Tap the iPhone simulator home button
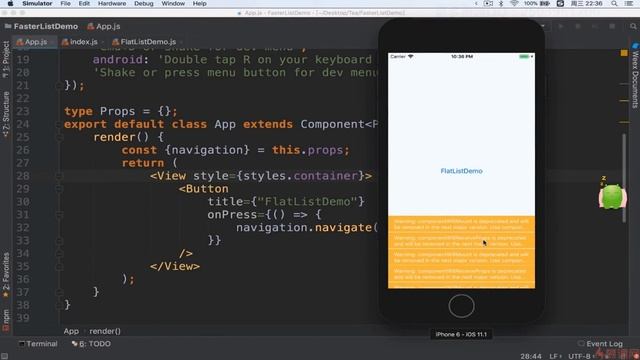 point(461,306)
